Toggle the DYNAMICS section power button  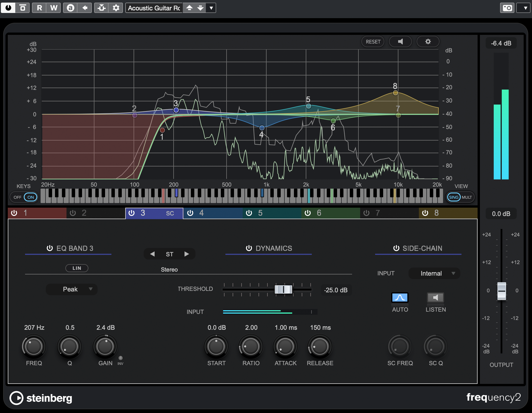pos(249,248)
